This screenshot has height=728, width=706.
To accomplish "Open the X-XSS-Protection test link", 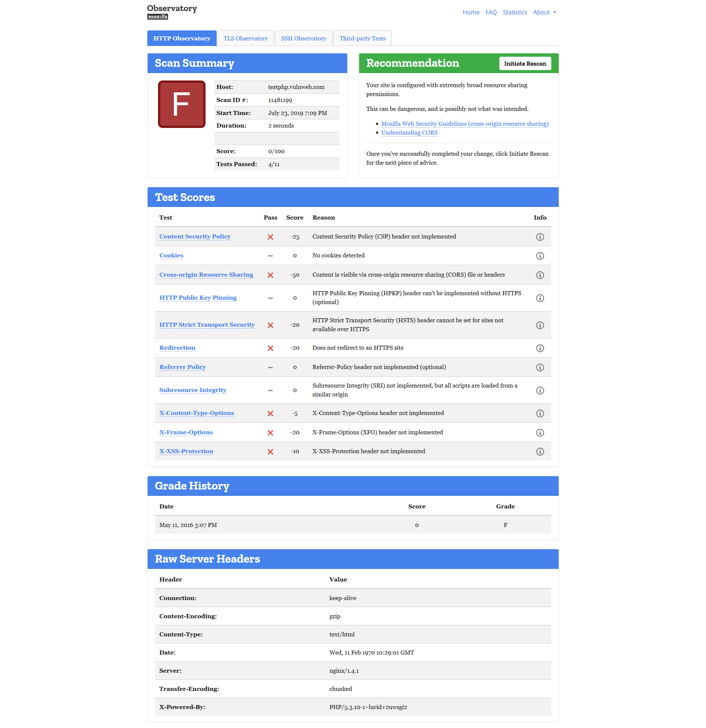I will (186, 452).
